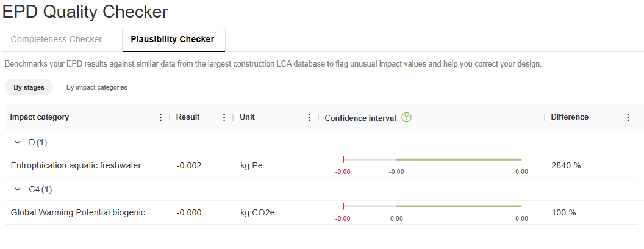Select Global Warming Potential biogenic row
Image resolution: width=644 pixels, height=249 pixels.
point(78,212)
